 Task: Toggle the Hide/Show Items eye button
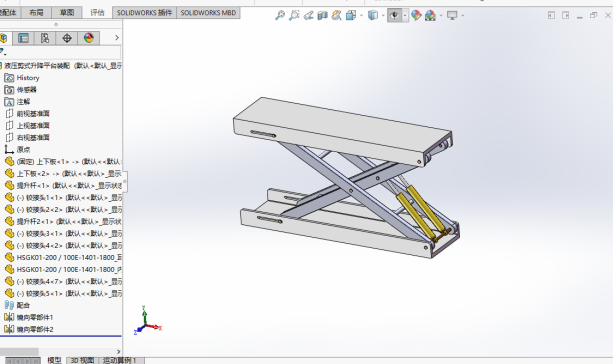click(394, 15)
